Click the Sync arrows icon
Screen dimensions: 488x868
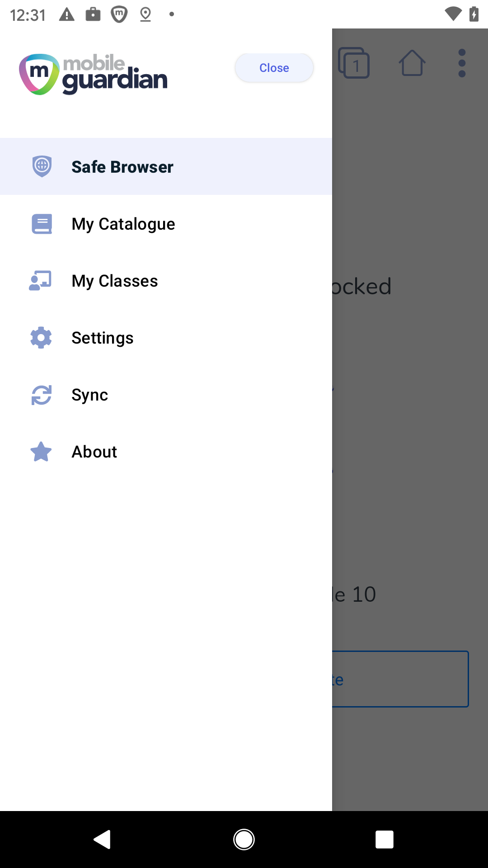(42, 395)
